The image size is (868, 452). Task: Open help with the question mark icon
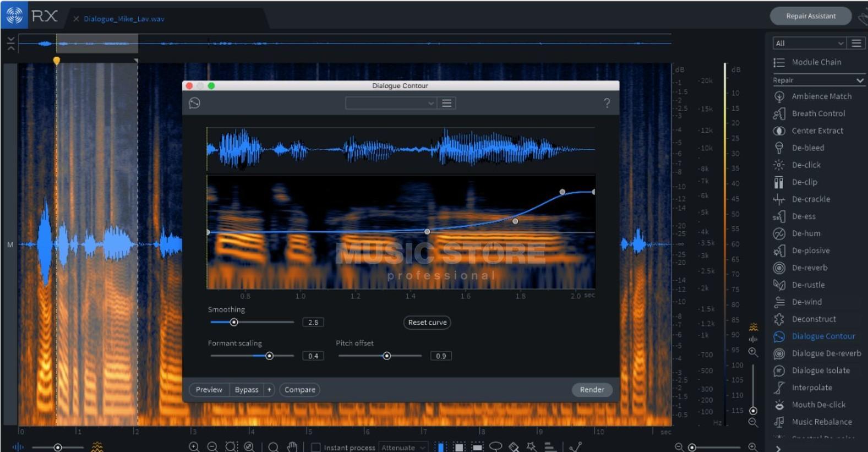click(607, 103)
